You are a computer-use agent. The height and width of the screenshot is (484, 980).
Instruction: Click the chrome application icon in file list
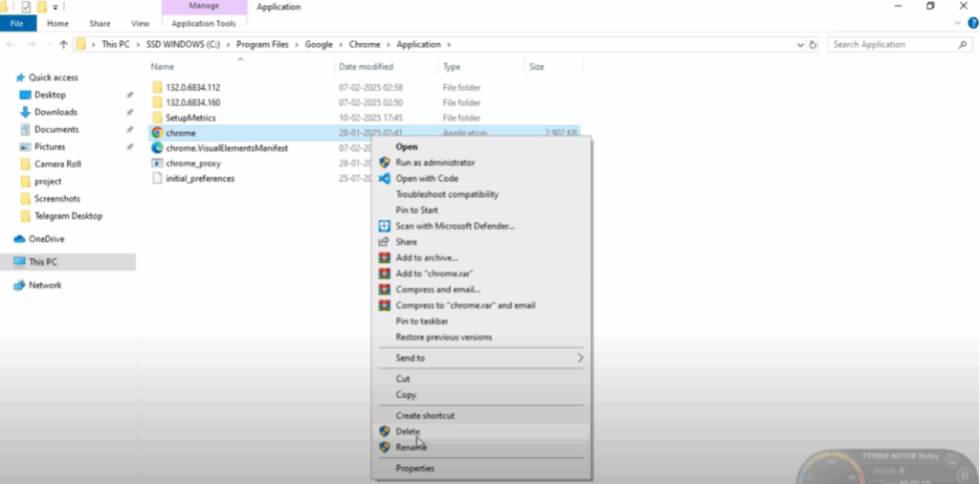157,133
